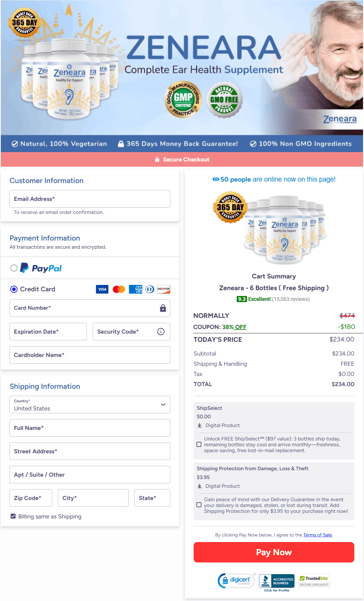
Task: Select PayPal as payment method
Action: click(x=13, y=268)
